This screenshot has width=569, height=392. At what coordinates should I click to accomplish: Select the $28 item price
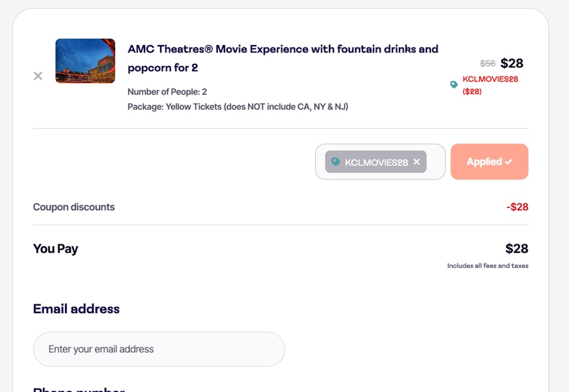coord(511,63)
